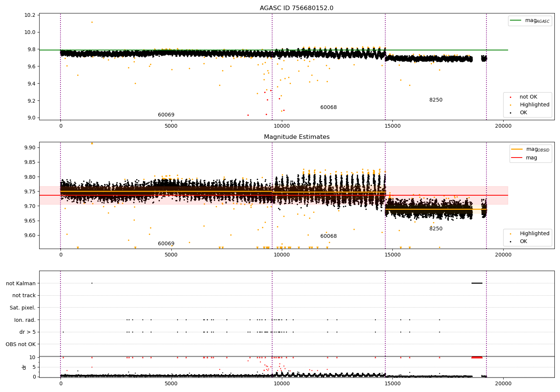The height and width of the screenshot is (392, 560).
Task: Click the "9.85" y-axis tick label
Action: point(30,162)
